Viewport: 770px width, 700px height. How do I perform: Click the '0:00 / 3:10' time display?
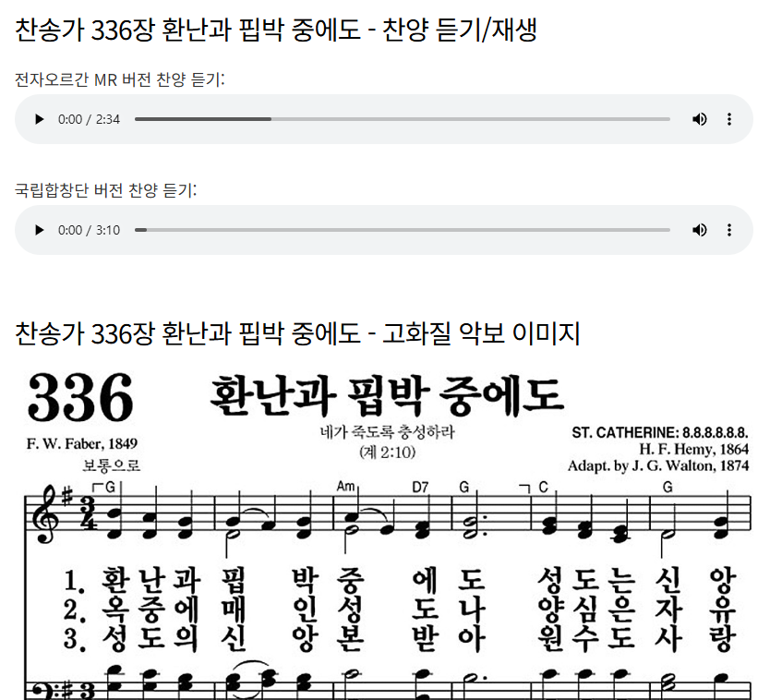point(89,230)
